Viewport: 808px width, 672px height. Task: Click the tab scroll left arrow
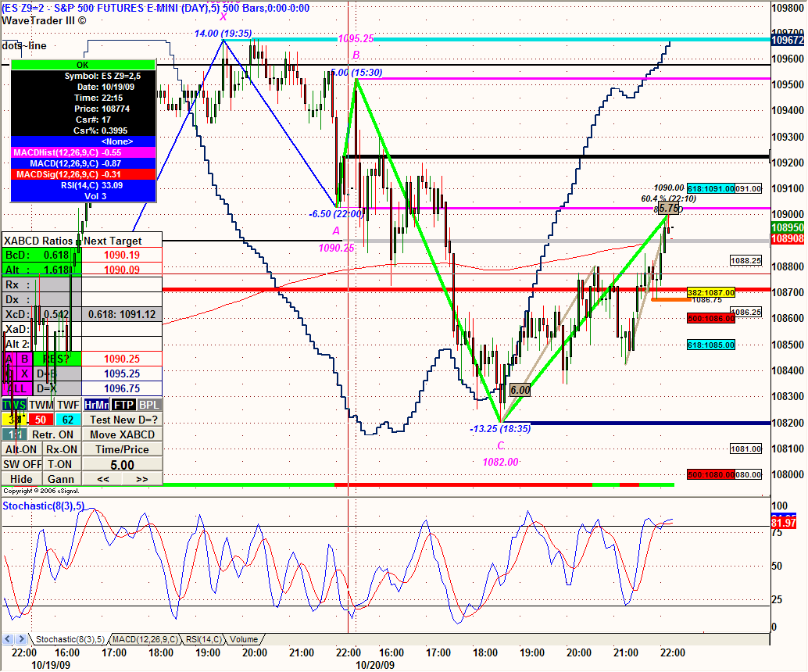9,639
